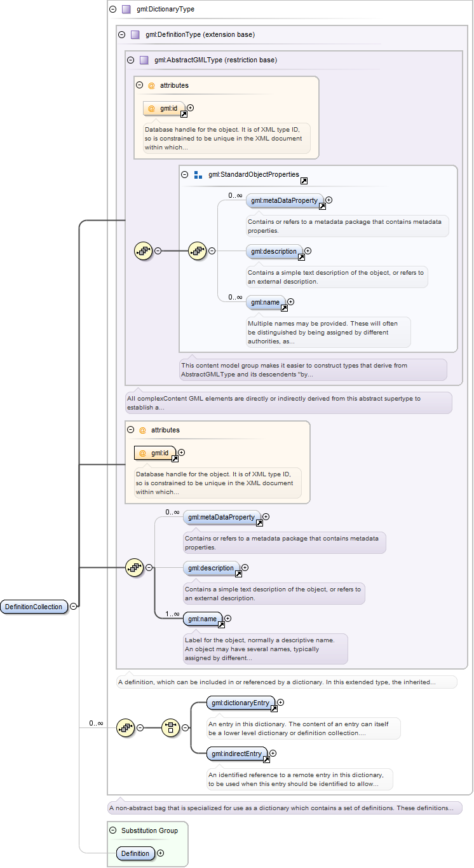Click the outer sequence compositor in AbstractGMLType
This screenshot has height=868, width=474.
click(143, 251)
